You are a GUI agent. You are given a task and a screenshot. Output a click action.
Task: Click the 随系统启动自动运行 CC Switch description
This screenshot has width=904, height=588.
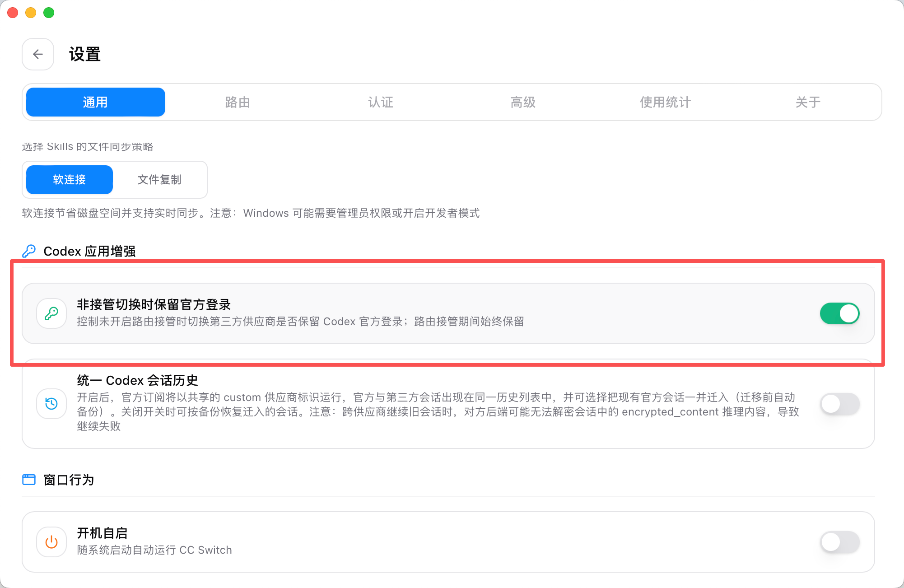(154, 550)
